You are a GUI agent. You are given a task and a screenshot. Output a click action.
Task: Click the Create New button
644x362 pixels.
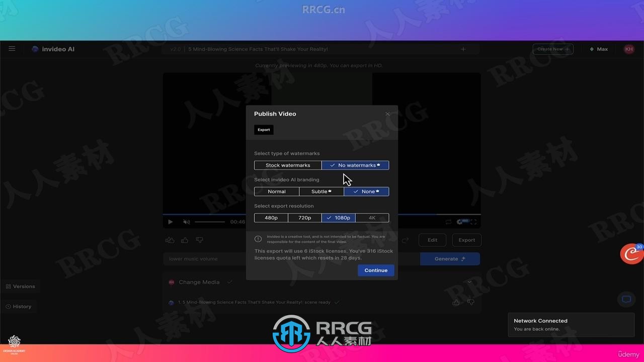pos(553,49)
